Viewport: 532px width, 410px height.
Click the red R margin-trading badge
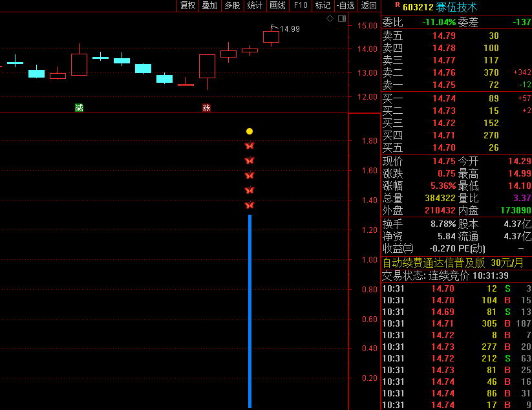click(397, 6)
